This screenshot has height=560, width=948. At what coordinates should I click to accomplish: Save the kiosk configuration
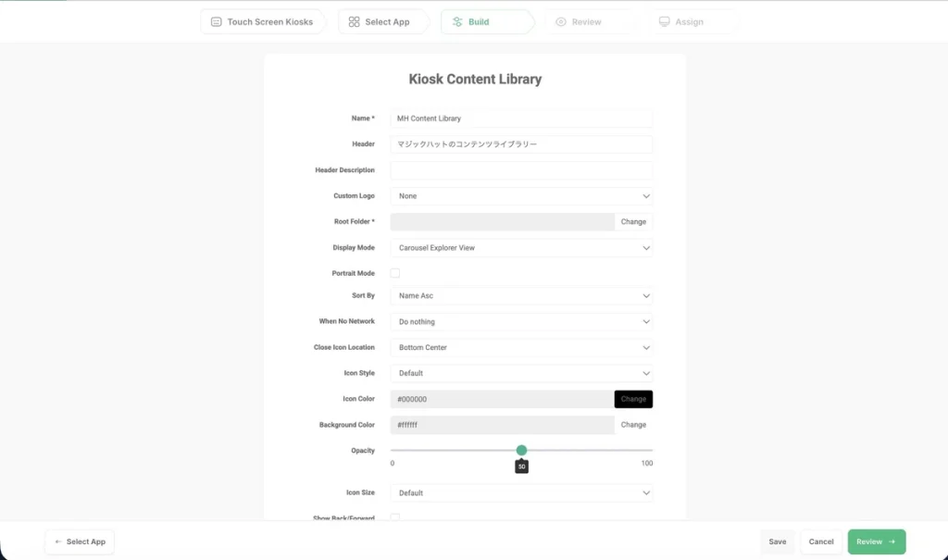tap(778, 541)
